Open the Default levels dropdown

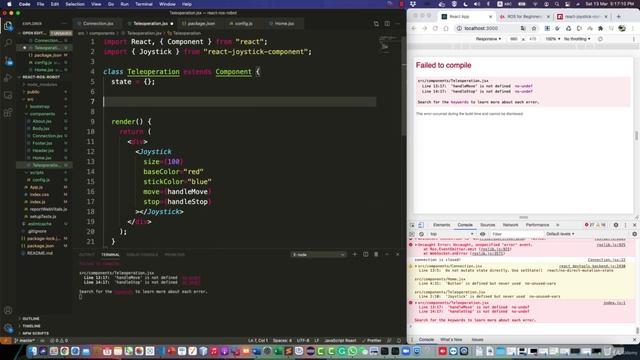click(560, 234)
